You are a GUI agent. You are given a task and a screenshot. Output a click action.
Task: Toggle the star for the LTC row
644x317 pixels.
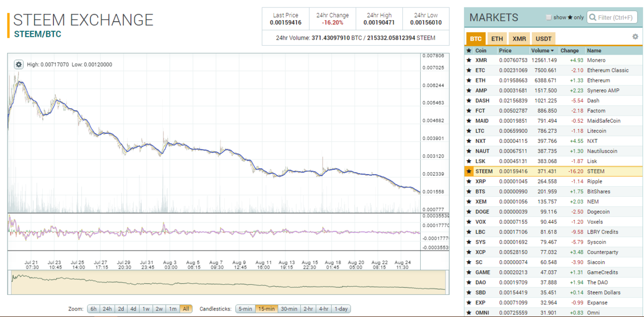[x=469, y=131]
